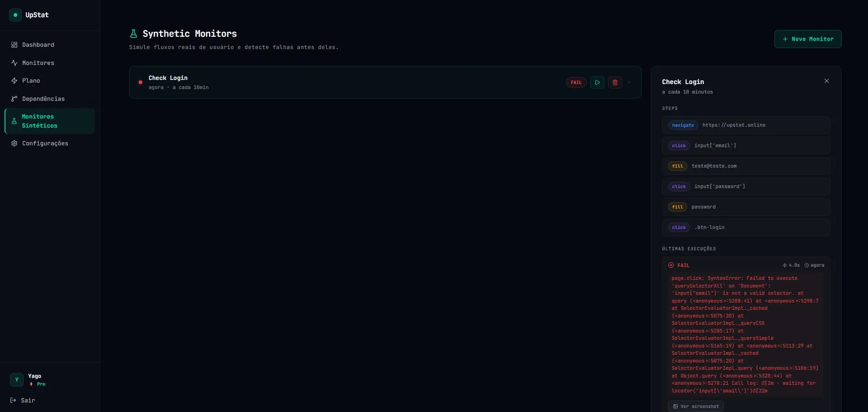Click the FAIL circle-x icon in the last execution
Viewport: 868px width, 412px height.
tap(671, 265)
